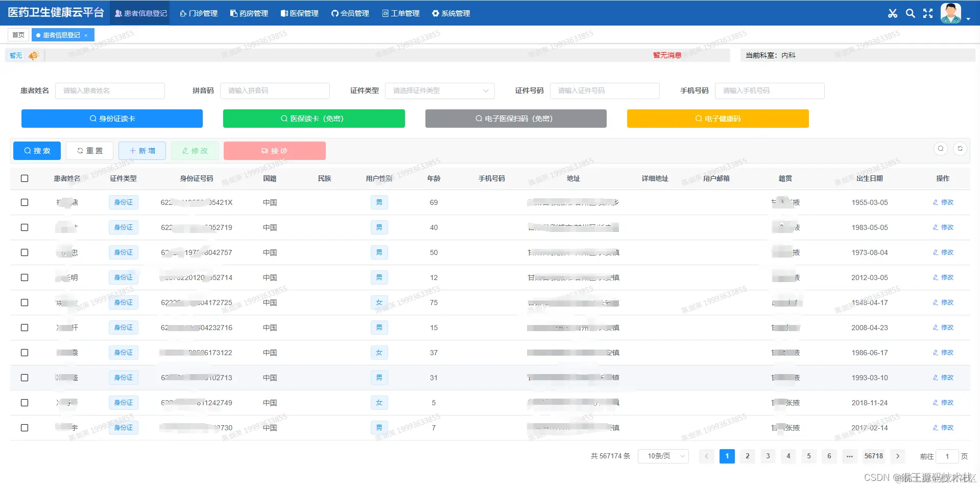Open the dropdown arrow beside the avatar
This screenshot has width=980, height=487.
point(968,19)
